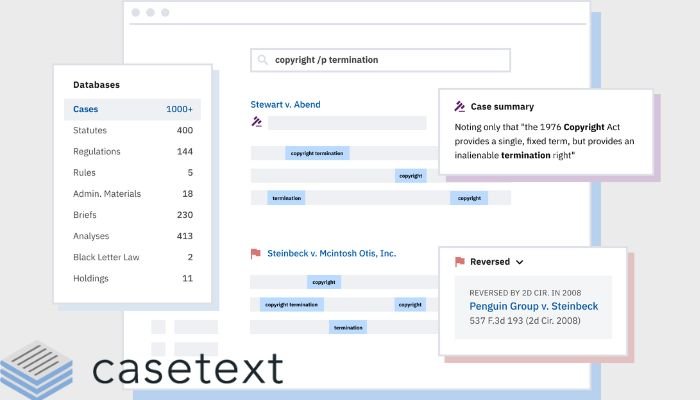Click the Case summary heading
This screenshot has width=700, height=400.
click(x=502, y=107)
